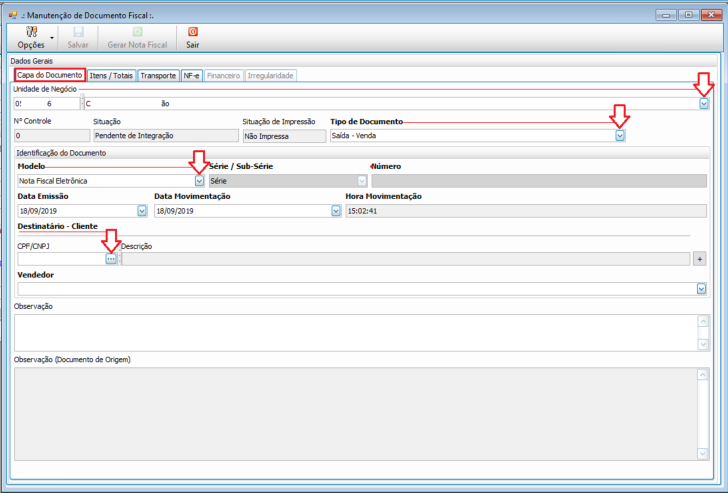Click the plus button beside Descrição

tap(700, 259)
